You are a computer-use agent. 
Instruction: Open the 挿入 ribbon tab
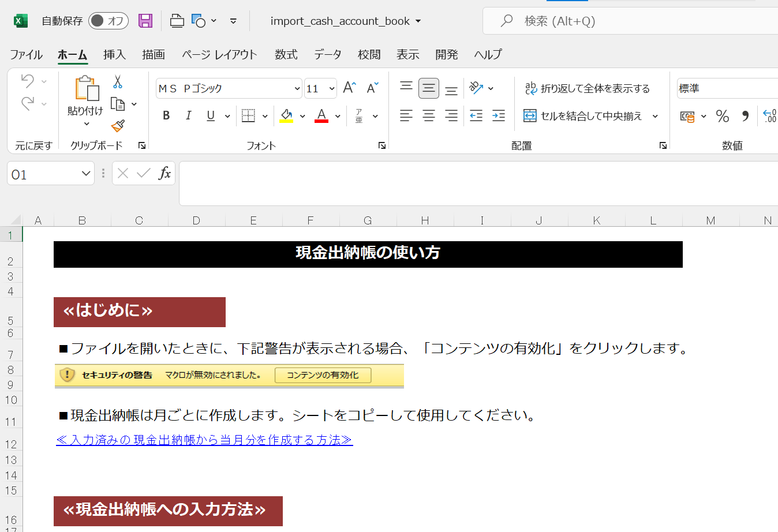click(x=114, y=54)
